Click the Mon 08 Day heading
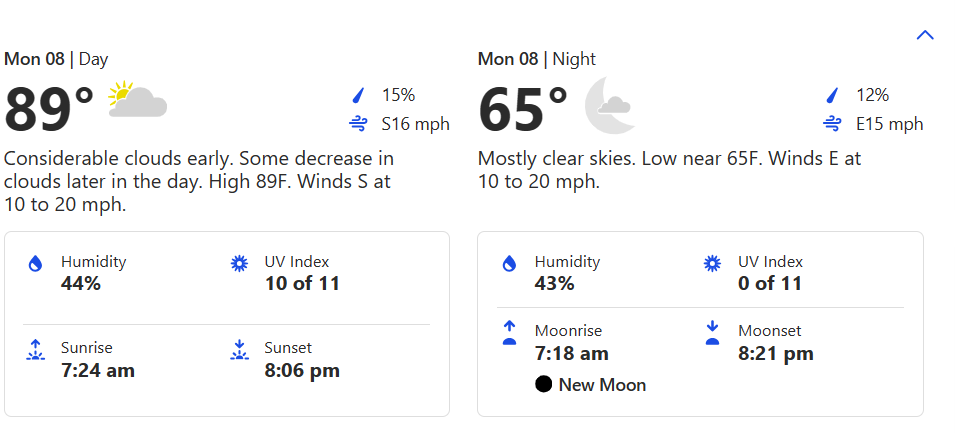Viewport: 955px width, 433px height. click(x=56, y=59)
